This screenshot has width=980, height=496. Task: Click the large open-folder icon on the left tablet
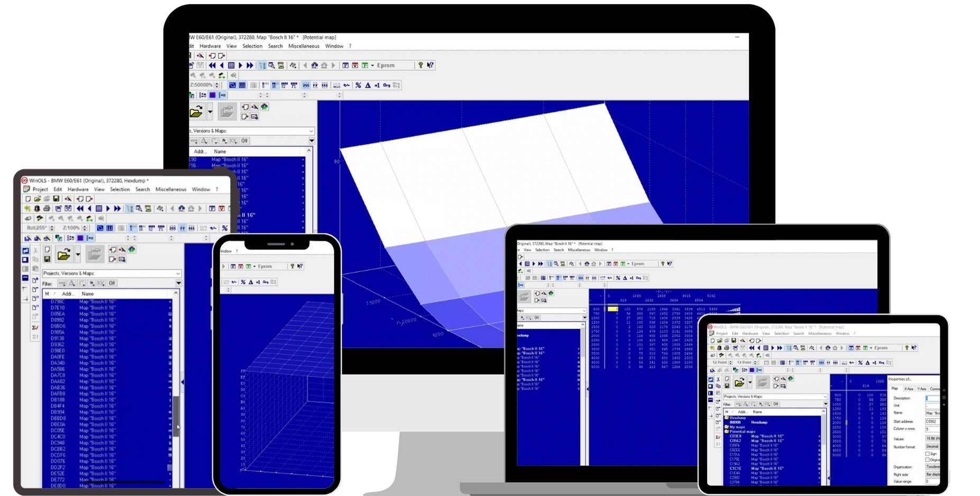[x=64, y=255]
